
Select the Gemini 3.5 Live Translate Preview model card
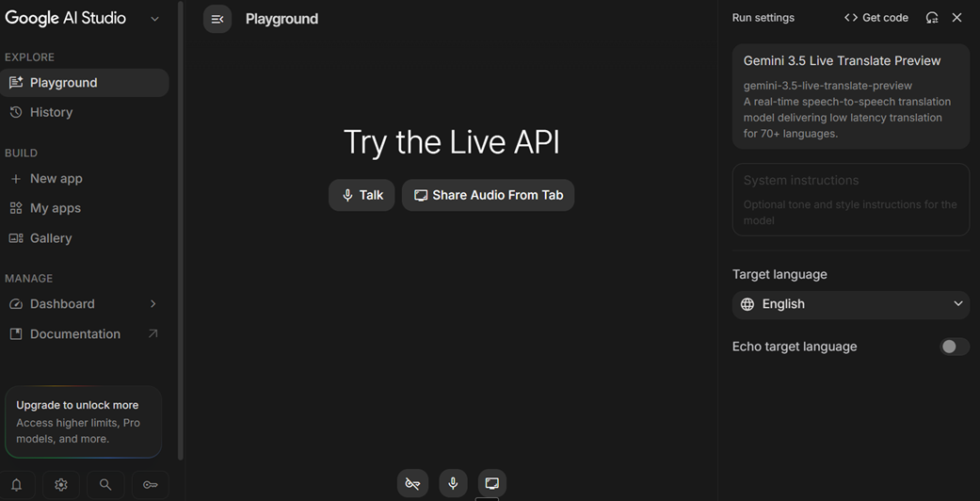point(851,96)
